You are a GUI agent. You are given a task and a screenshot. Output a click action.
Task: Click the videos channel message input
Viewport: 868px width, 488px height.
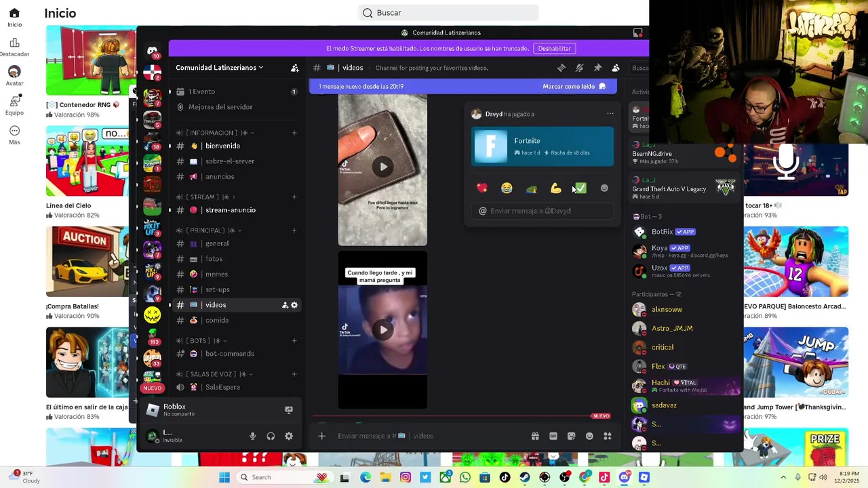point(427,436)
